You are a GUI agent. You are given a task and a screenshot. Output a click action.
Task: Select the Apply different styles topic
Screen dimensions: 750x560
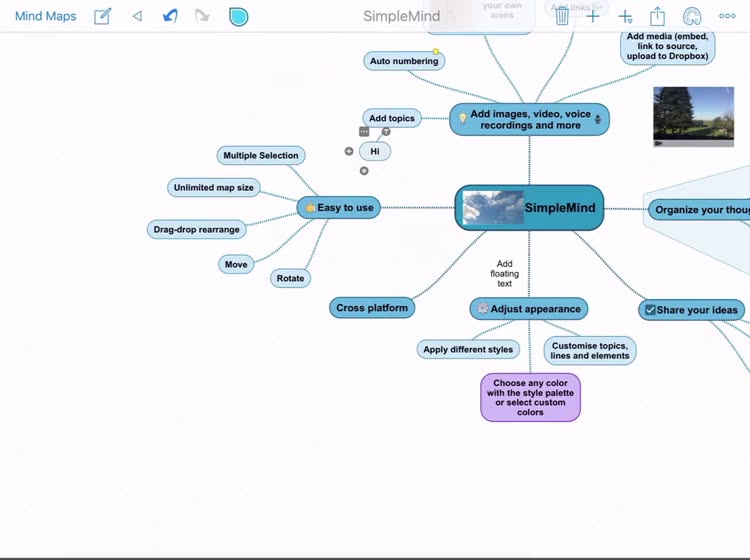(x=468, y=350)
